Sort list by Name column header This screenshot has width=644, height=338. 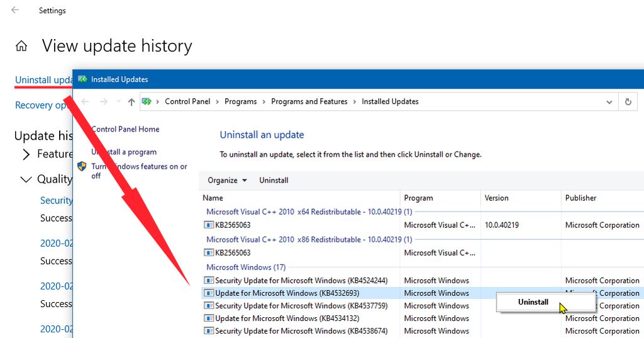[213, 198]
